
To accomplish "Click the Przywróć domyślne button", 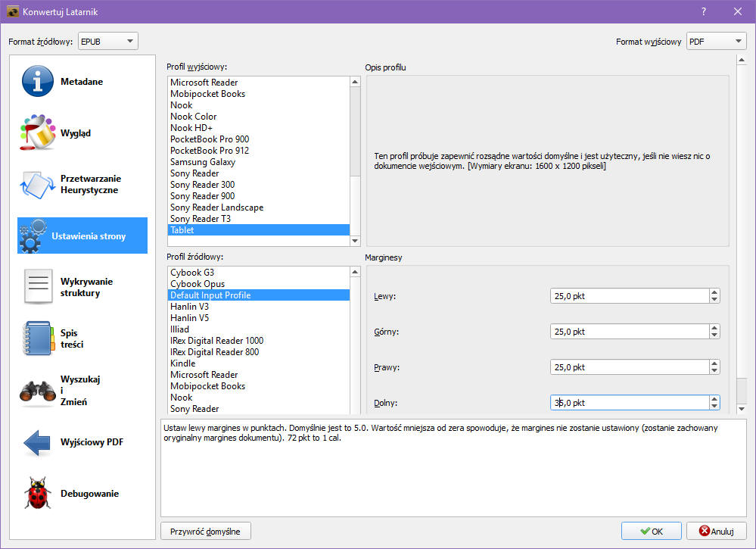I will pos(205,532).
